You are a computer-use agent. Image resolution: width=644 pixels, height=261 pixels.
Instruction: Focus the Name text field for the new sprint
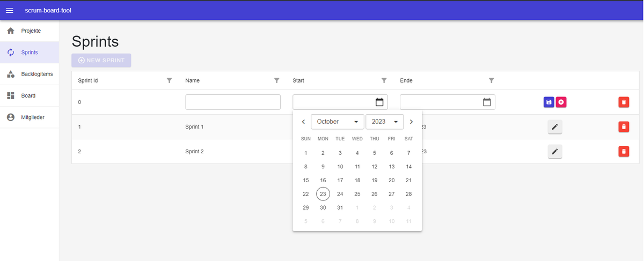click(233, 102)
